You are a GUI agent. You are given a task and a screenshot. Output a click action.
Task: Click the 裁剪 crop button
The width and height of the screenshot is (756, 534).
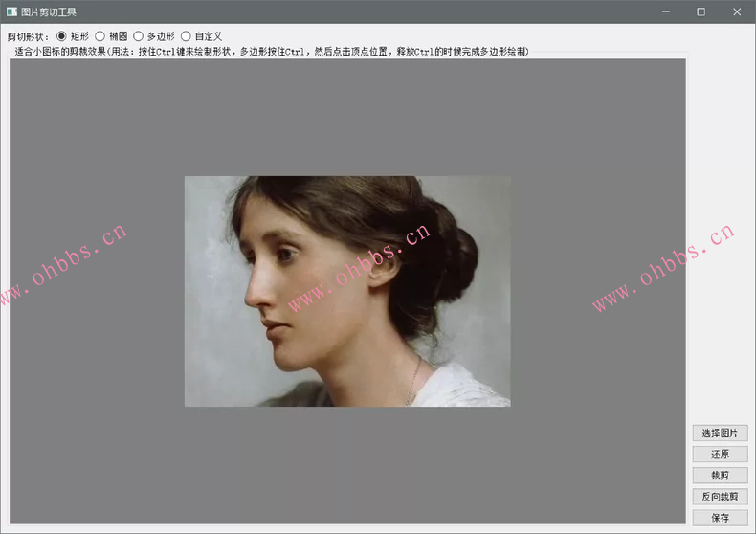pos(720,476)
